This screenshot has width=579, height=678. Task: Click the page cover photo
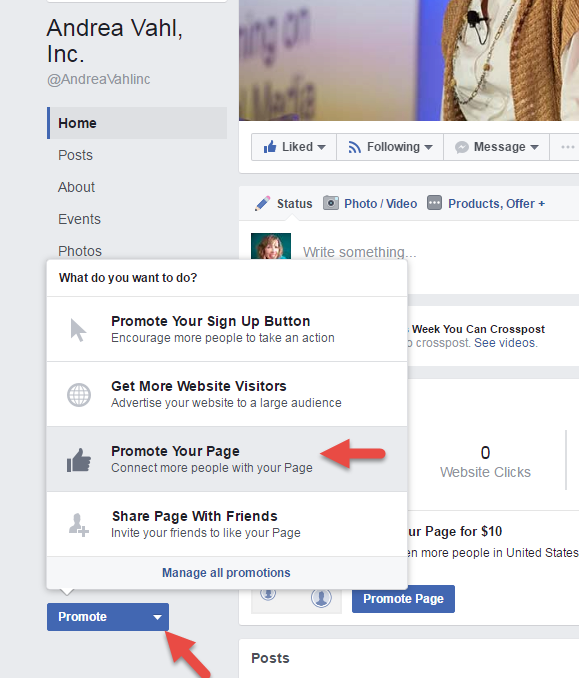coord(409,60)
